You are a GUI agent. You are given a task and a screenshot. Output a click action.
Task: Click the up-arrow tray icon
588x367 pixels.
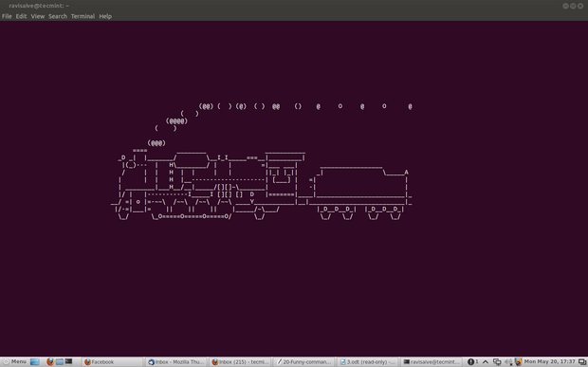click(486, 361)
